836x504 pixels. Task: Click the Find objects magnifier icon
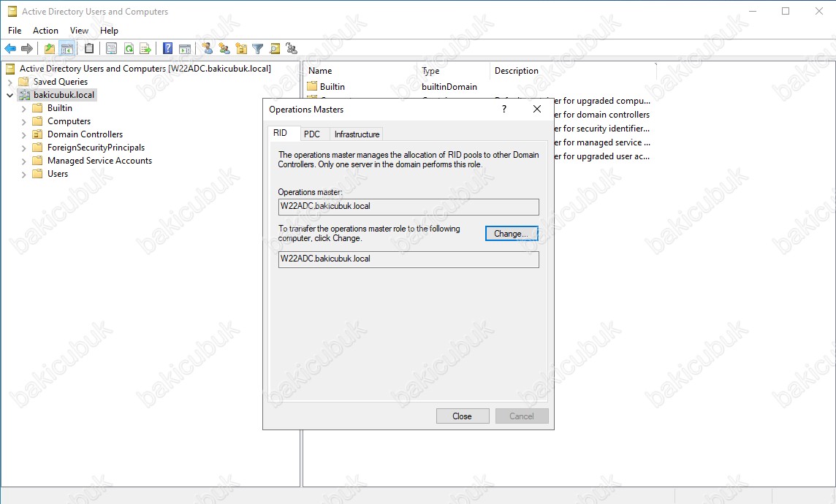point(275,49)
